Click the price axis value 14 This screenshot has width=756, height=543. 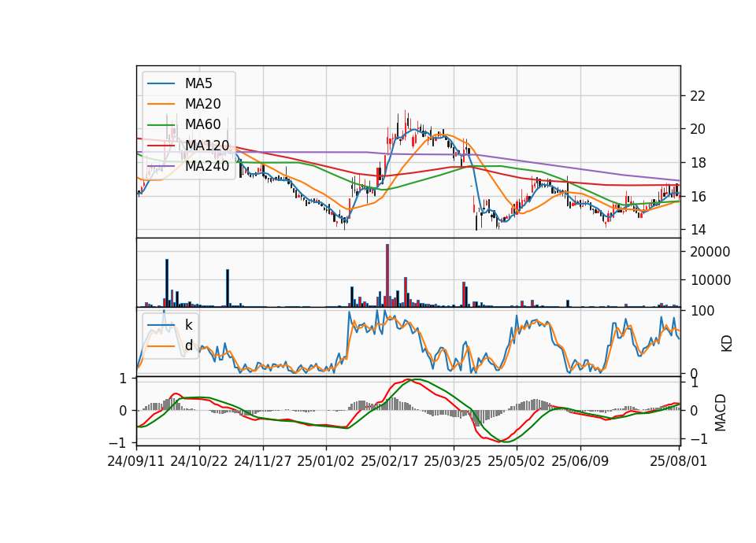(x=698, y=230)
